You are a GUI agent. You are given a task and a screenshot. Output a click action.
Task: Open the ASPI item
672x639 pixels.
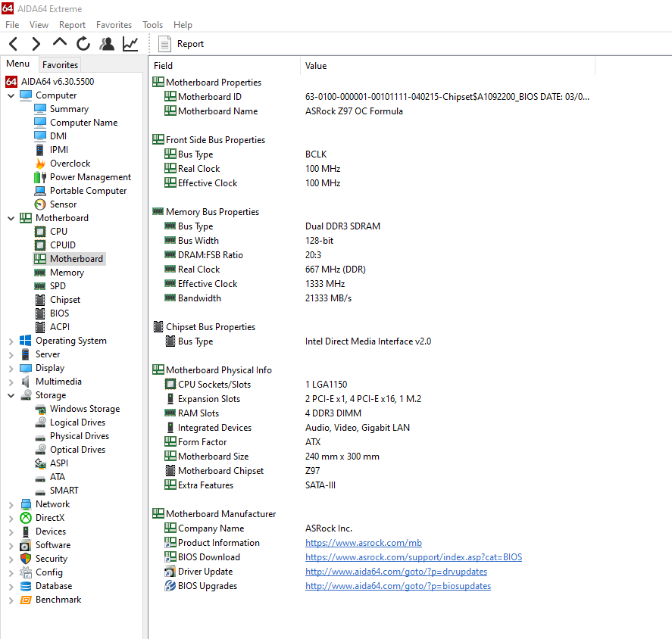51,463
